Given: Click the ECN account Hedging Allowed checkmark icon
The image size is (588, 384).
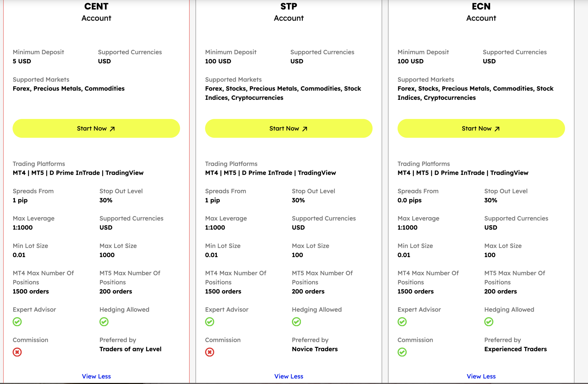Looking at the screenshot, I should point(489,322).
